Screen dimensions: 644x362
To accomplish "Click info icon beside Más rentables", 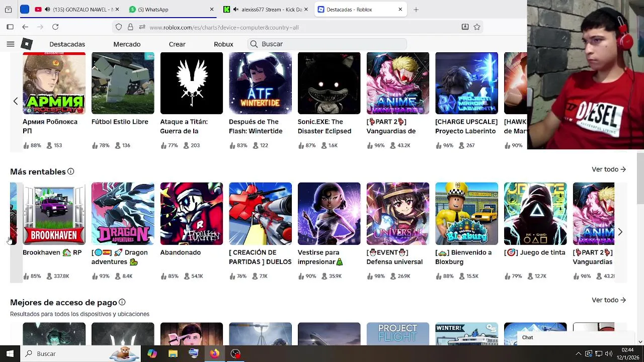I will pyautogui.click(x=70, y=171).
